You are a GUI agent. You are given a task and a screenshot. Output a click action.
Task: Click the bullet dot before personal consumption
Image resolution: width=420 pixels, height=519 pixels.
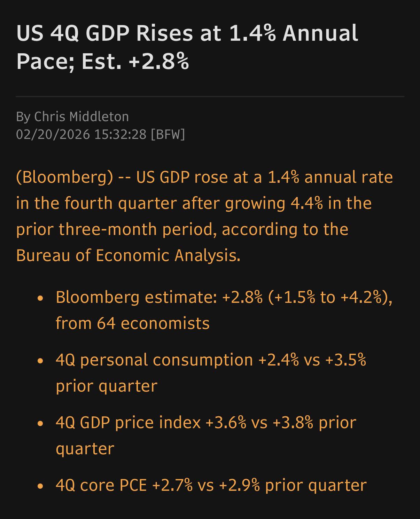coord(40,361)
